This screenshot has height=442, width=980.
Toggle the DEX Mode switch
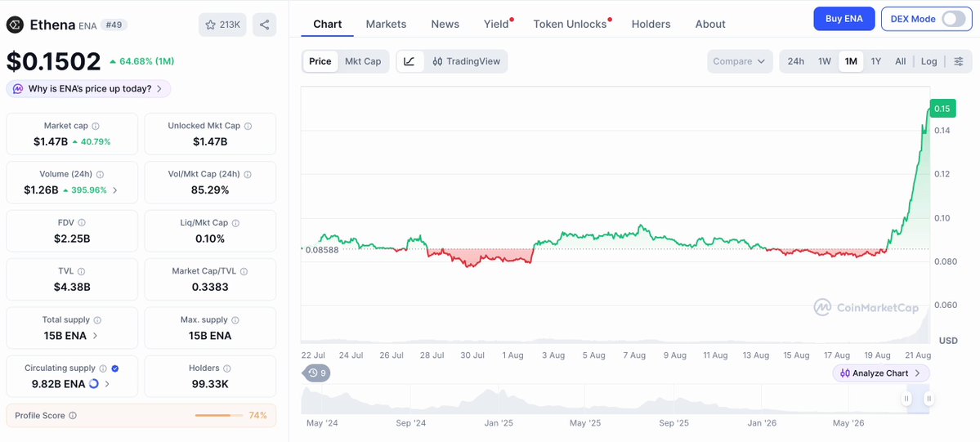[x=954, y=19]
